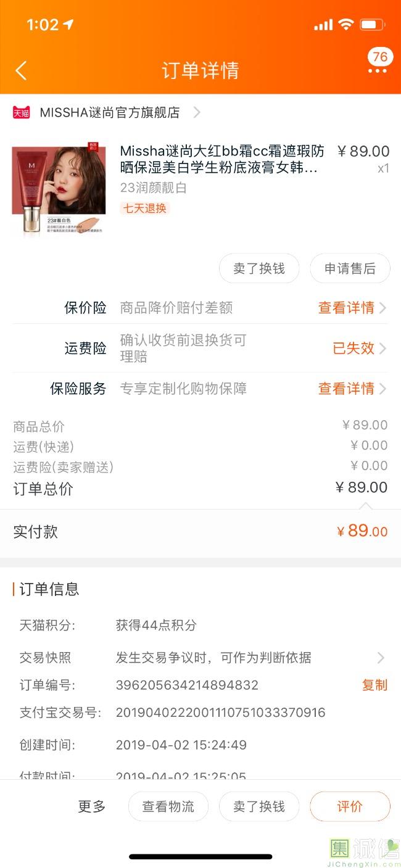Open 保价险 查看详情 details
Screen dimensions: 401x868
click(352, 307)
